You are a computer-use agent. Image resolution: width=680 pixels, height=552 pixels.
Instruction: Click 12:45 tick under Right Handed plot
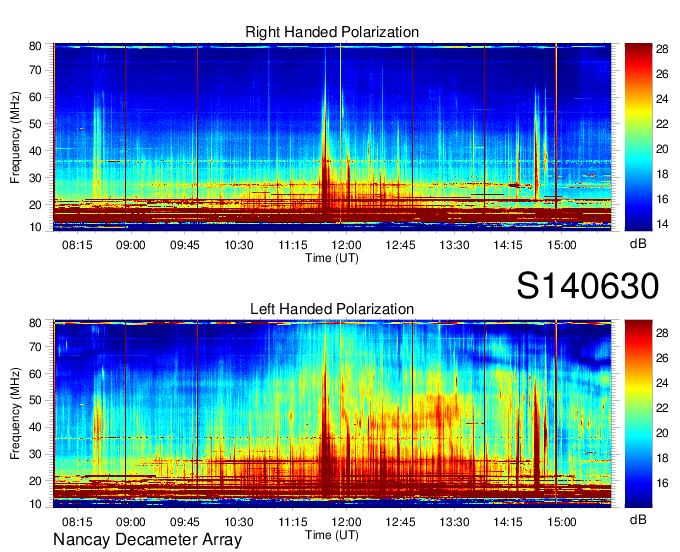click(400, 245)
